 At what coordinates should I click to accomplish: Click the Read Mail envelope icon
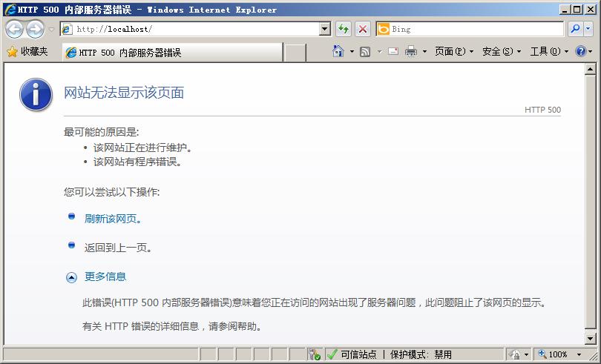(393, 51)
